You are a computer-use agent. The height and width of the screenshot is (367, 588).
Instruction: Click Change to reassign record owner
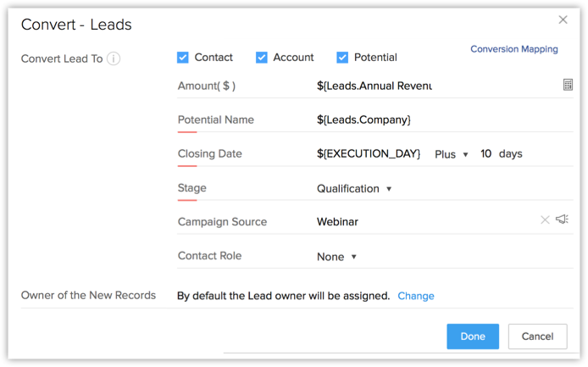416,296
